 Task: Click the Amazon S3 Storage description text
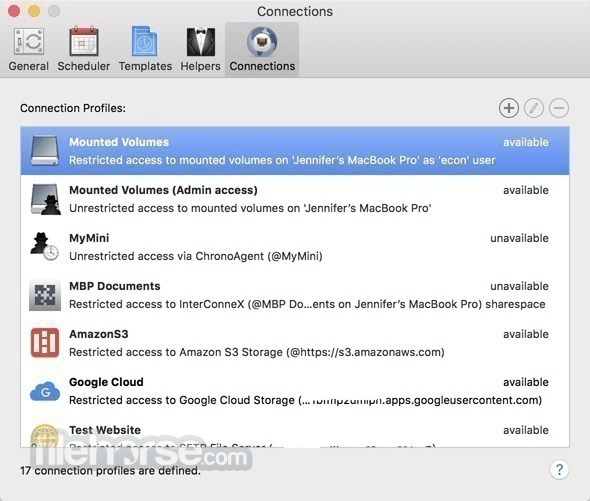tap(257, 352)
